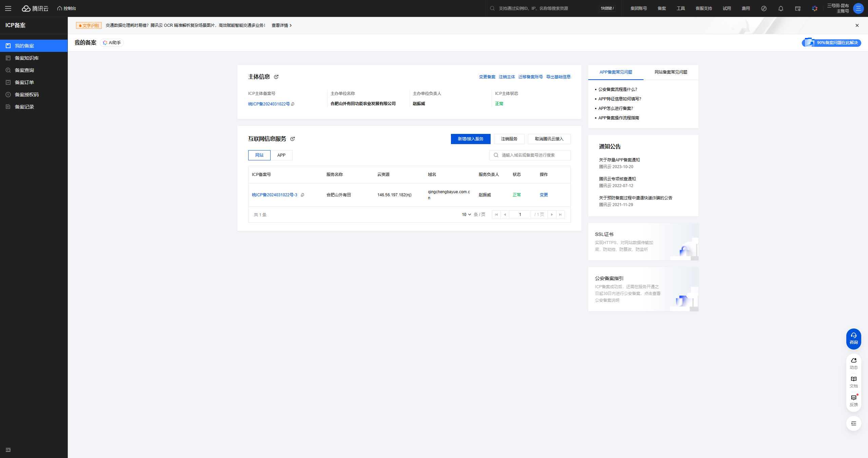868x458 pixels.
Task: Open 备案查询 in the sidebar
Action: tap(24, 70)
